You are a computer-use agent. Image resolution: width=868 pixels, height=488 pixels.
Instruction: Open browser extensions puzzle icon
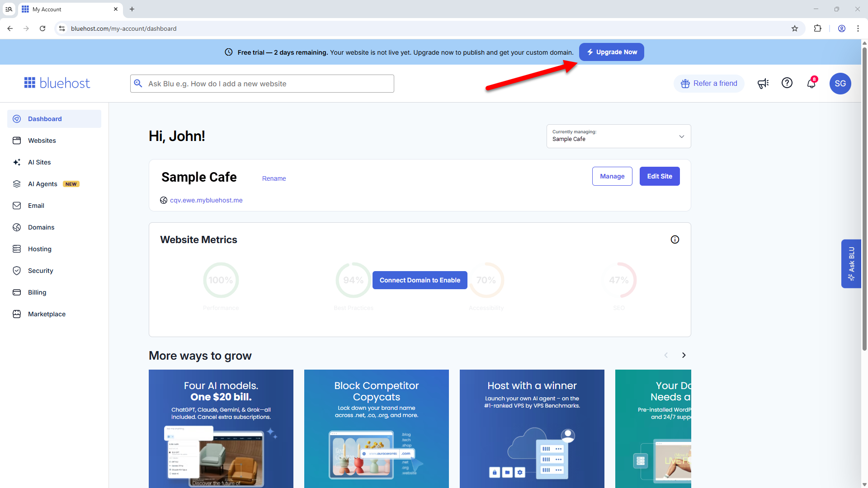coord(817,28)
